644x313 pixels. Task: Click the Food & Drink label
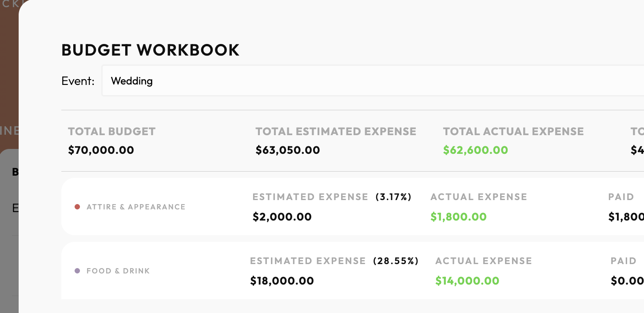[118, 271]
